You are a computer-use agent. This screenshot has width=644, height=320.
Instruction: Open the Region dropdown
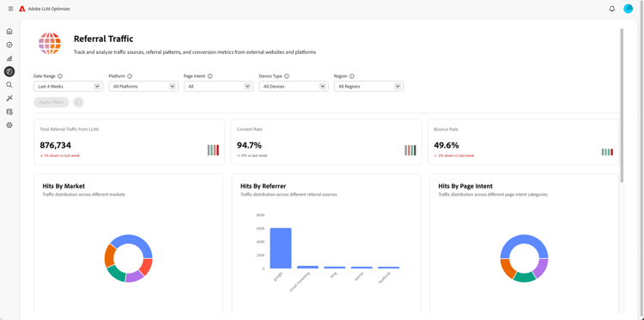[369, 86]
